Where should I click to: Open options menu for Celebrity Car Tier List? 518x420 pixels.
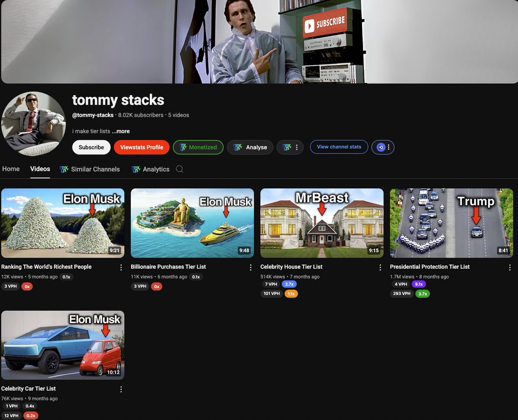[121, 389]
